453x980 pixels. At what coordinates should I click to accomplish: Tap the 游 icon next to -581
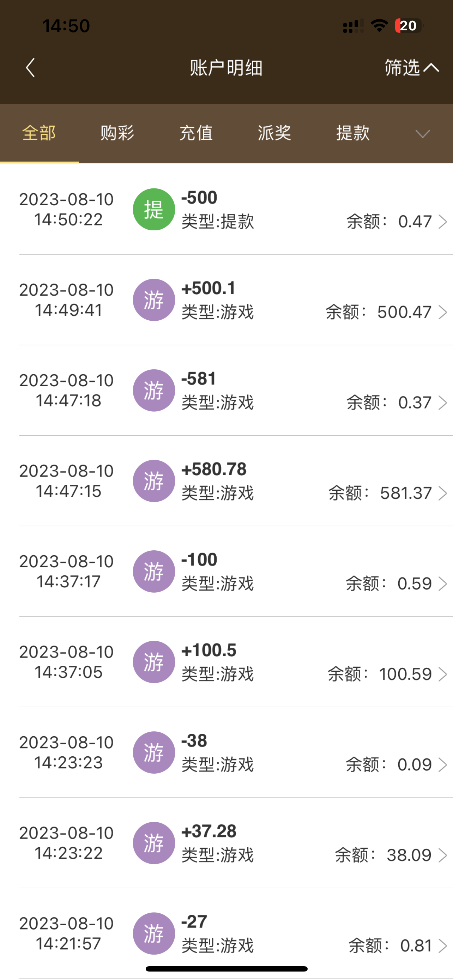coord(154,390)
